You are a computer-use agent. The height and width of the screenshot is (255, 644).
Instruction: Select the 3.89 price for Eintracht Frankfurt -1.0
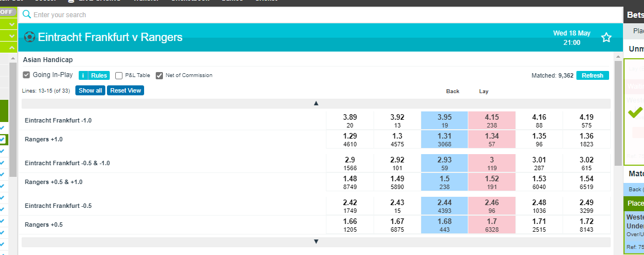350,121
